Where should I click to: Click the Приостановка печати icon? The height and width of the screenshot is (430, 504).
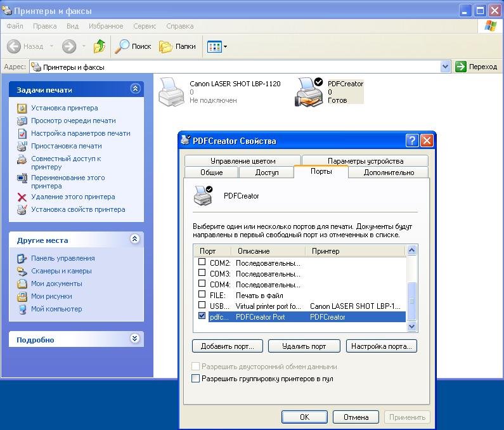point(22,146)
